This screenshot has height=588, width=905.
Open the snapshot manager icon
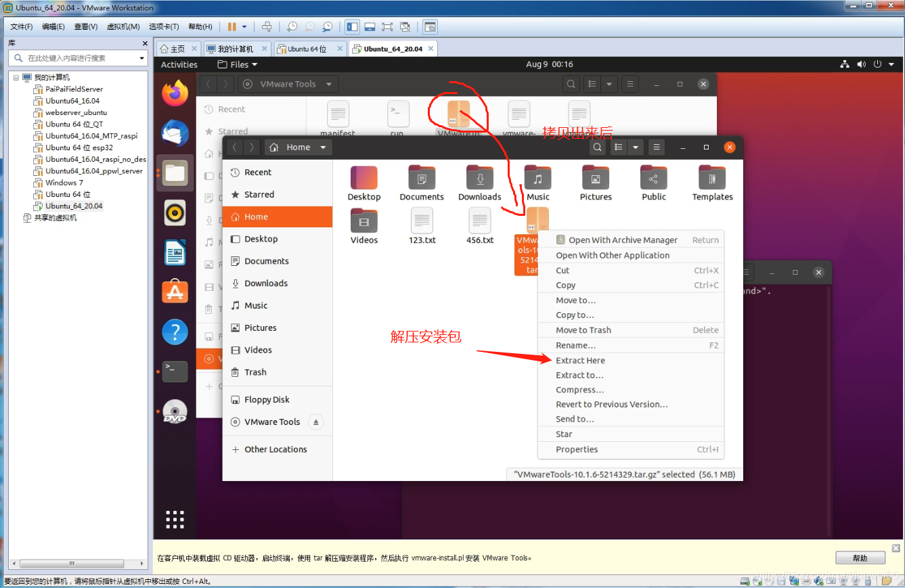pos(328,27)
